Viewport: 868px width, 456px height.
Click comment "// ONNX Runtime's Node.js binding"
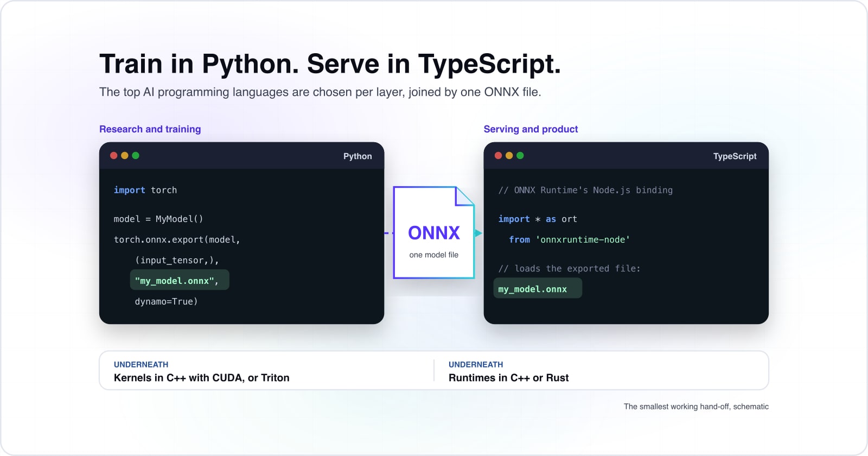tap(585, 190)
